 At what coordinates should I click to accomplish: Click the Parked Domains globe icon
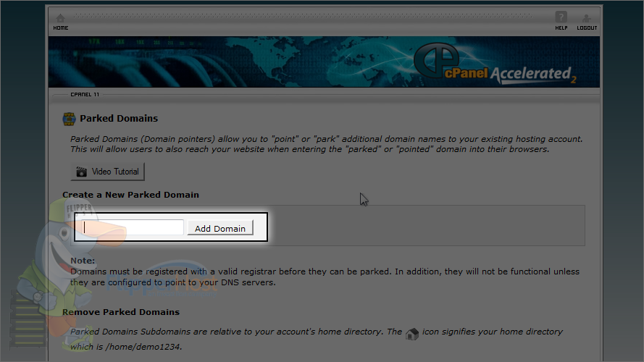69,119
